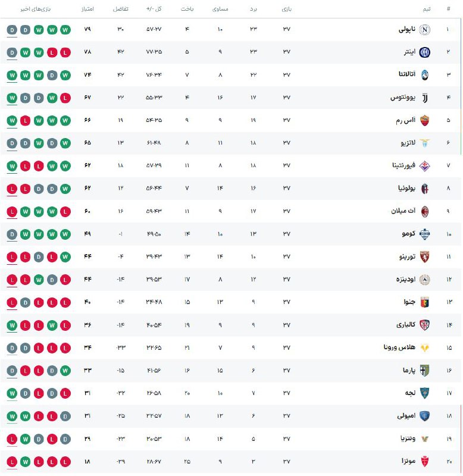Click Atalanta's underlined latest-result W badge
463x476 pixels.
(12, 75)
